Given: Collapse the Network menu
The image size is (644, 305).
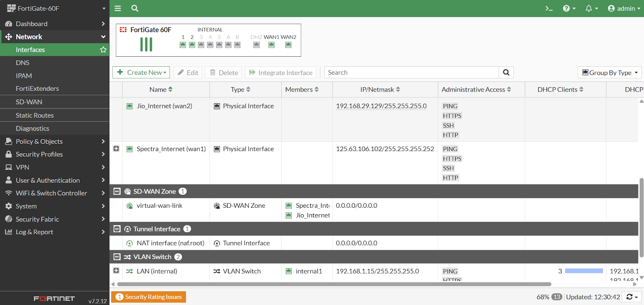Looking at the screenshot, I should pyautogui.click(x=55, y=37).
